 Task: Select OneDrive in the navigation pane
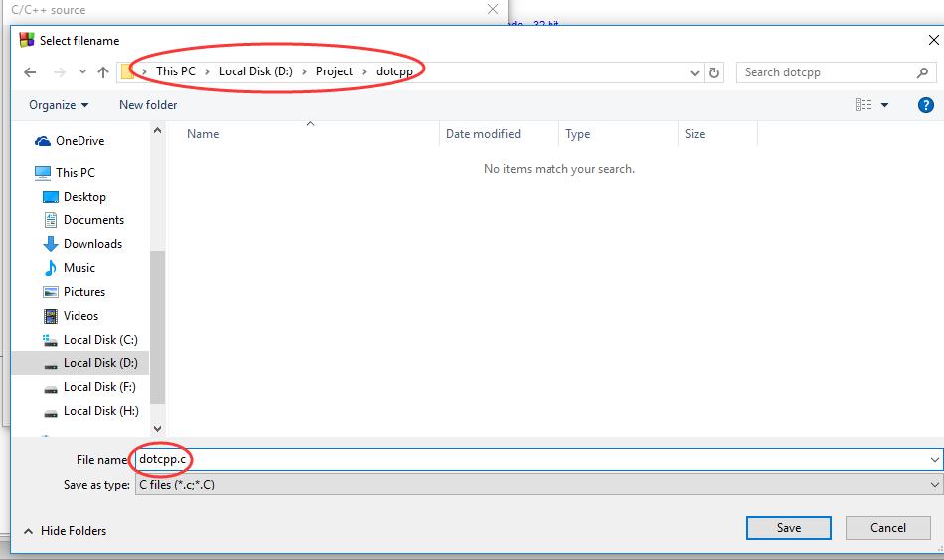80,141
